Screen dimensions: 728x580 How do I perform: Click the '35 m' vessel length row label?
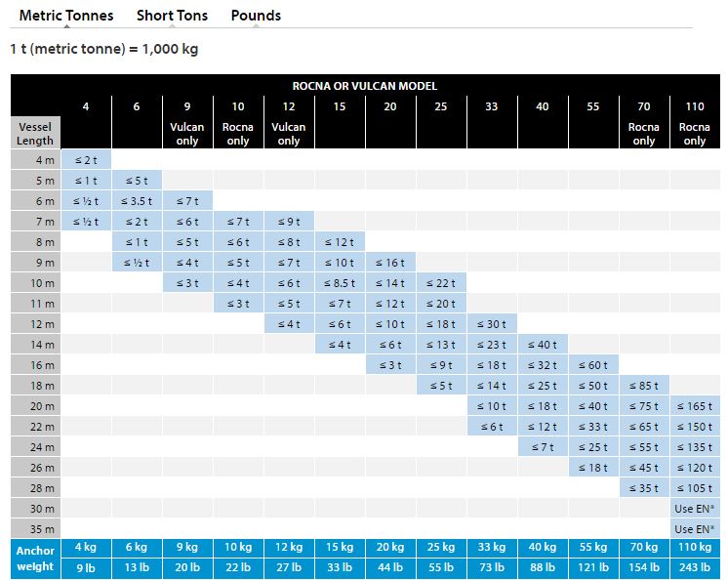(x=35, y=529)
